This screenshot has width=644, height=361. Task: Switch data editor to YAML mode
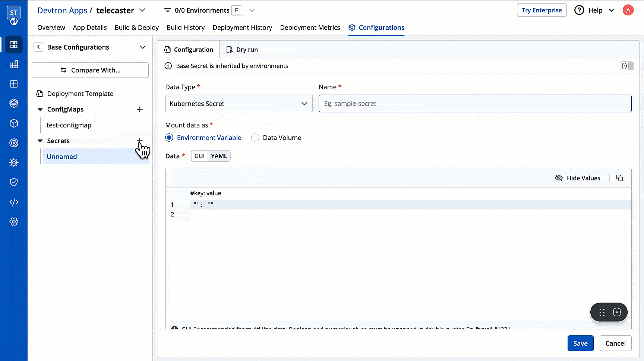[219, 156]
